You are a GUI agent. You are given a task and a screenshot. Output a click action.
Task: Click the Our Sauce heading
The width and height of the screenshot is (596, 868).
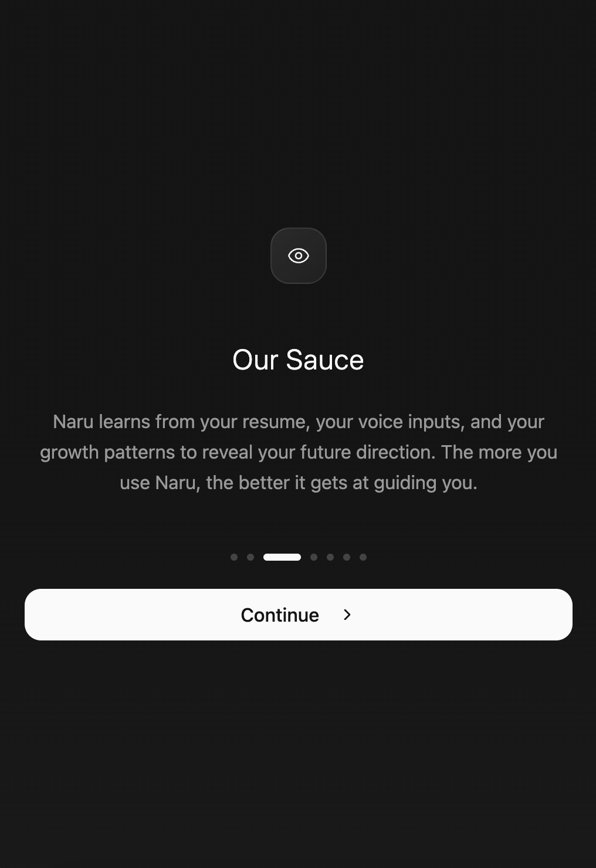[x=298, y=360]
